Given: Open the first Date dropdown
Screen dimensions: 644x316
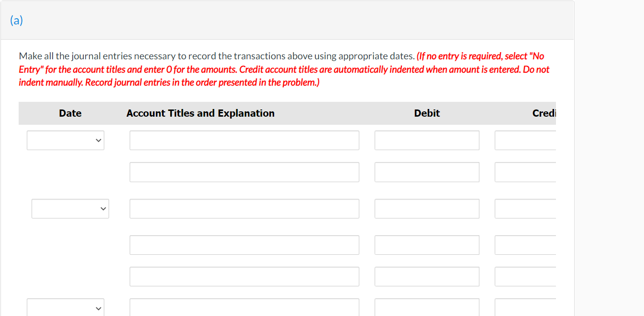Looking at the screenshot, I should [x=65, y=140].
